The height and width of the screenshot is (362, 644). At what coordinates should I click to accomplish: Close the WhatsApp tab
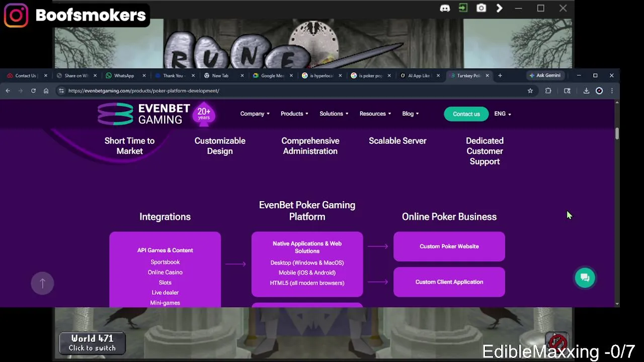click(144, 75)
